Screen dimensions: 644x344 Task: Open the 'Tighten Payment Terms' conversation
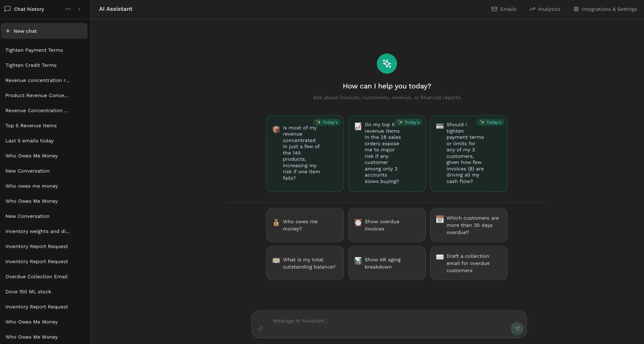[x=34, y=50]
